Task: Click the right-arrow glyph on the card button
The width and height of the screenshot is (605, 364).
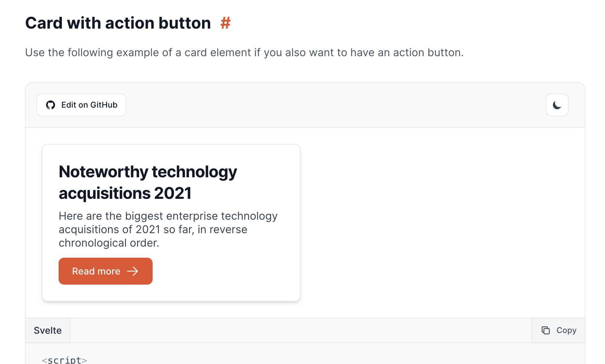Action: pyautogui.click(x=134, y=271)
